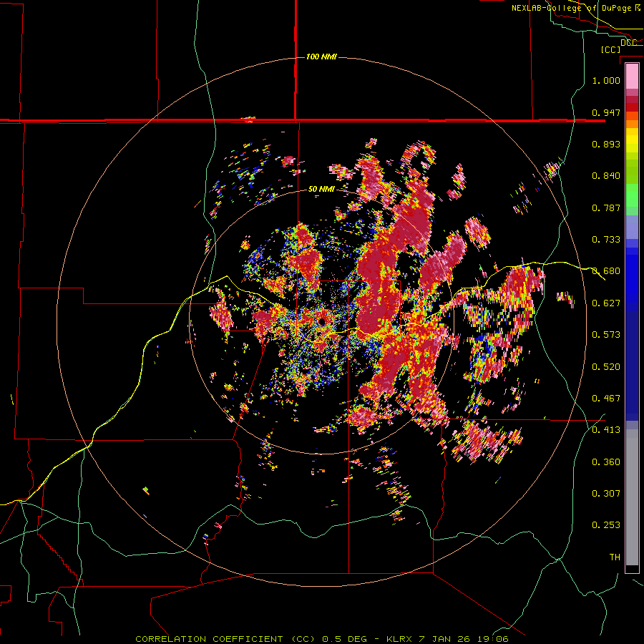Click the Correlation Coefficient KLRX caption

(x=322, y=639)
